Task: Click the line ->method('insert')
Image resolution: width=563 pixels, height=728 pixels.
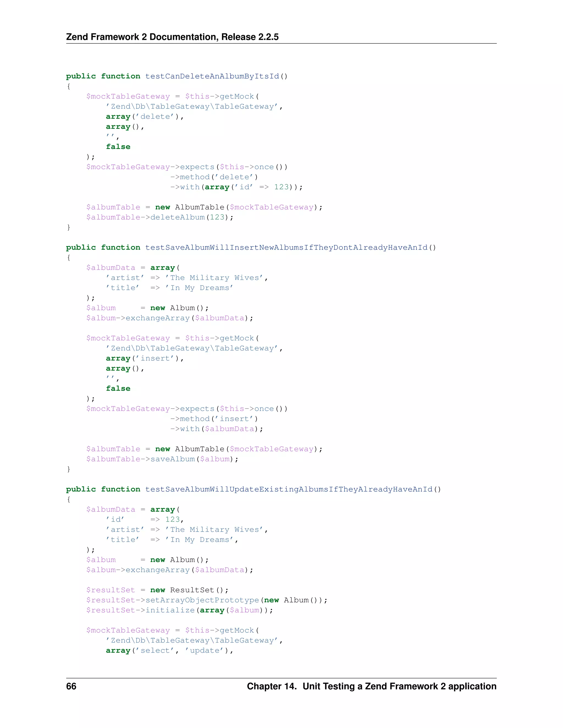Action: point(214,419)
